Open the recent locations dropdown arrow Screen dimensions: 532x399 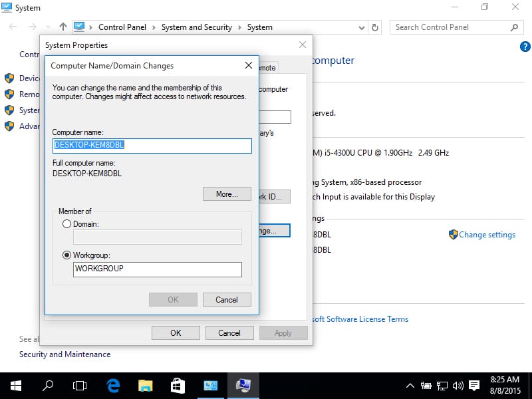(x=48, y=27)
